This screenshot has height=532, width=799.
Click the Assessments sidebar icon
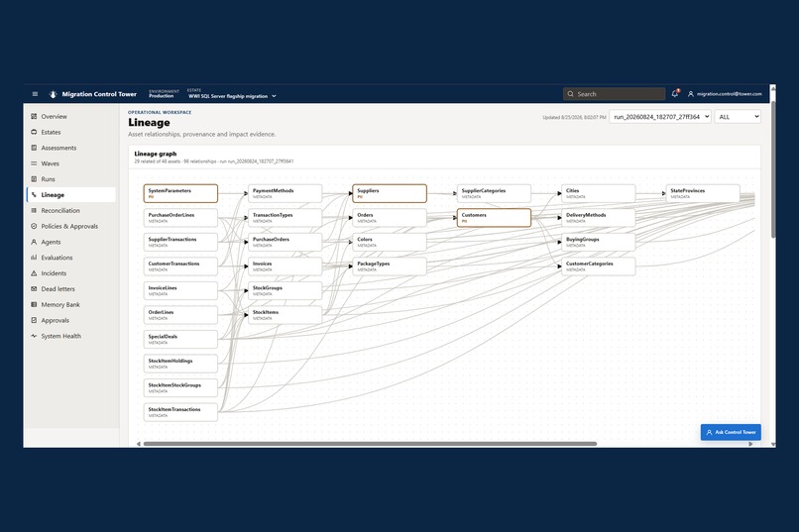click(34, 149)
